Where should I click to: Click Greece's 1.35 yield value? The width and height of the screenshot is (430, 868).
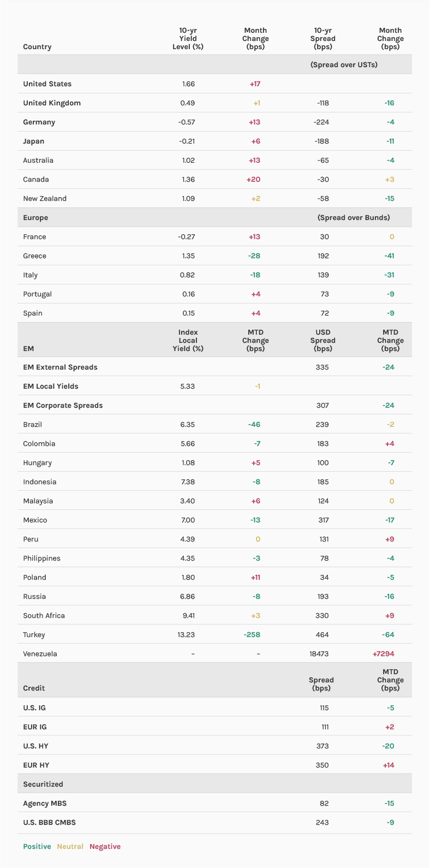(x=187, y=256)
